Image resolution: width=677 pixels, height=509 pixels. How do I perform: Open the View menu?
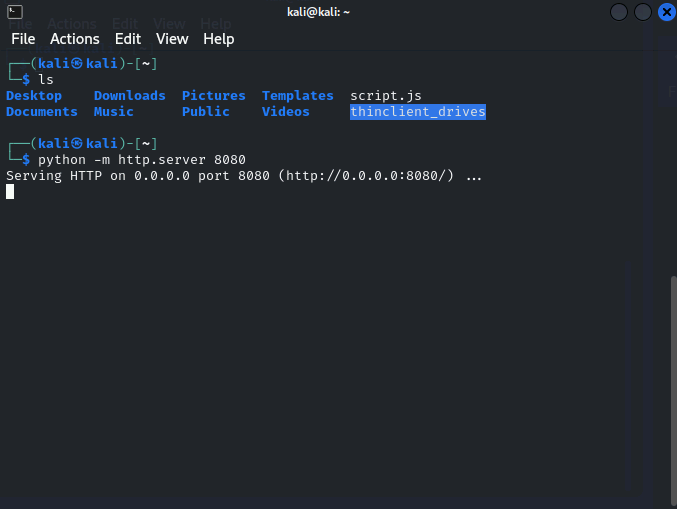[172, 39]
